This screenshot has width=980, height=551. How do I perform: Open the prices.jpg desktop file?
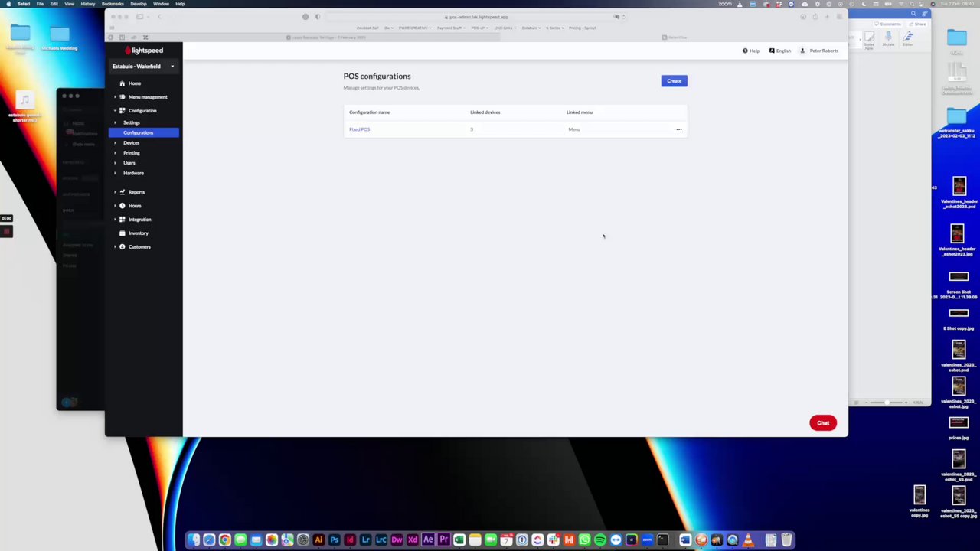pos(959,427)
